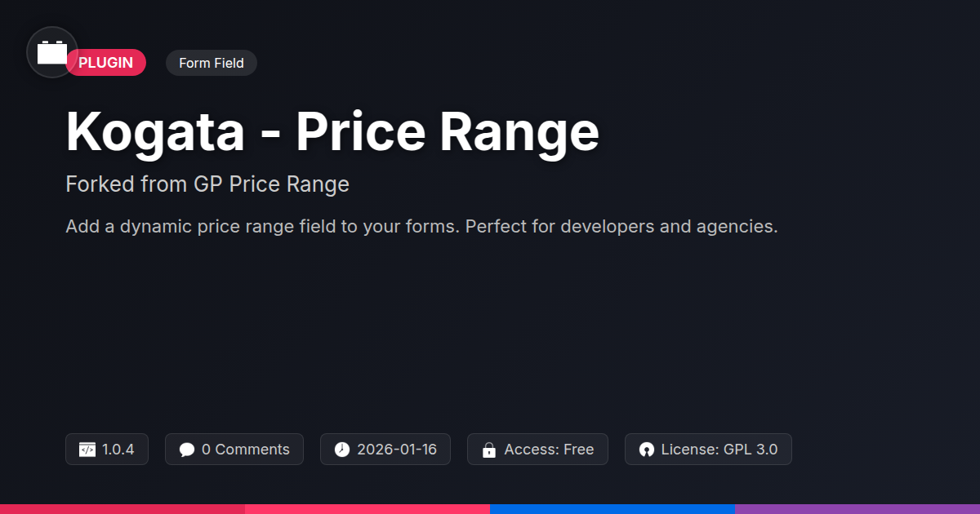The image size is (980, 514).
Task: Open the 0 Comments label
Action: [x=245, y=450]
